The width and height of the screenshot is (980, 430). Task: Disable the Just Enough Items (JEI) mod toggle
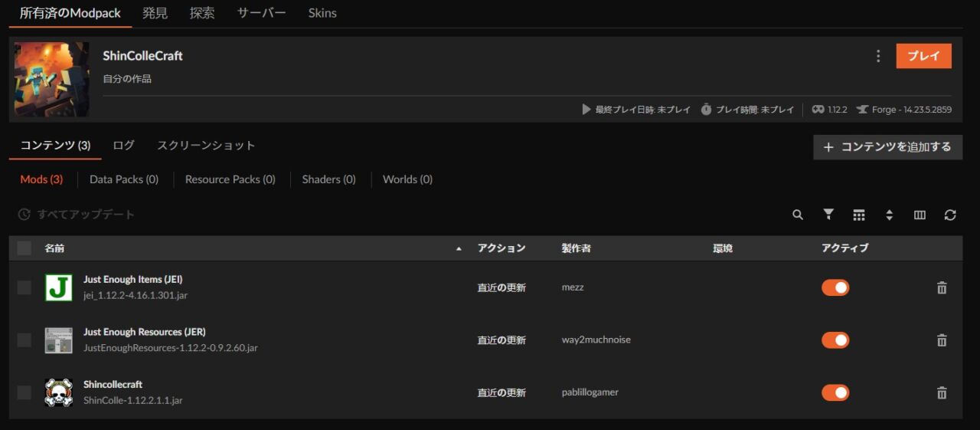835,287
